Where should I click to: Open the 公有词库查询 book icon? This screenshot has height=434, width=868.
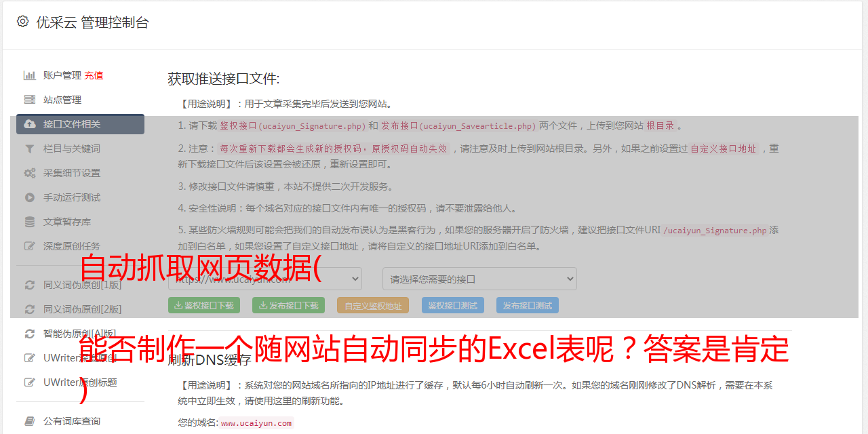coord(30,421)
